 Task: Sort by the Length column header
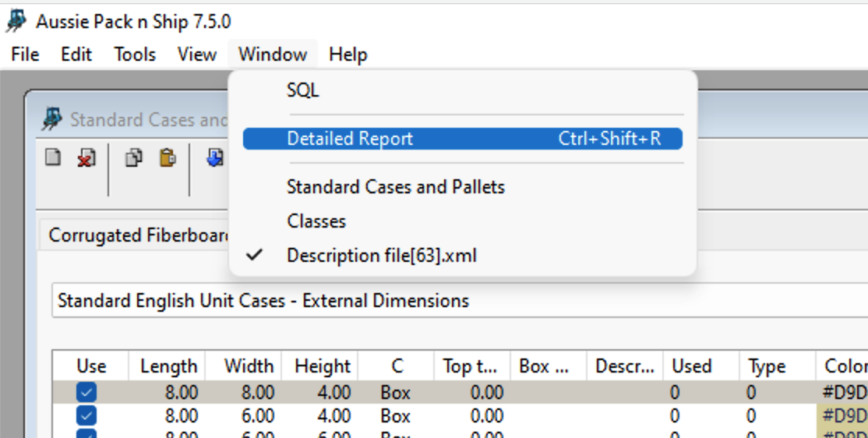[x=168, y=366]
